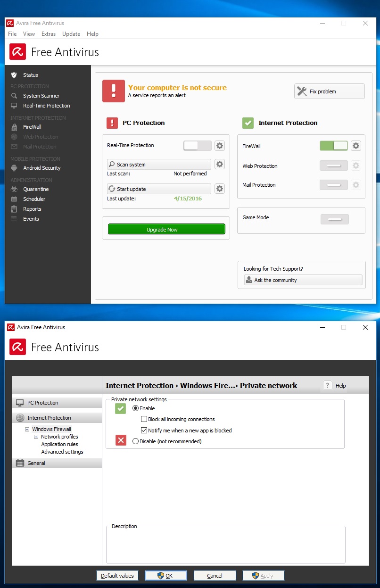Screen dimensions: 380x588
Task: Click Scan system button
Action: click(x=159, y=165)
